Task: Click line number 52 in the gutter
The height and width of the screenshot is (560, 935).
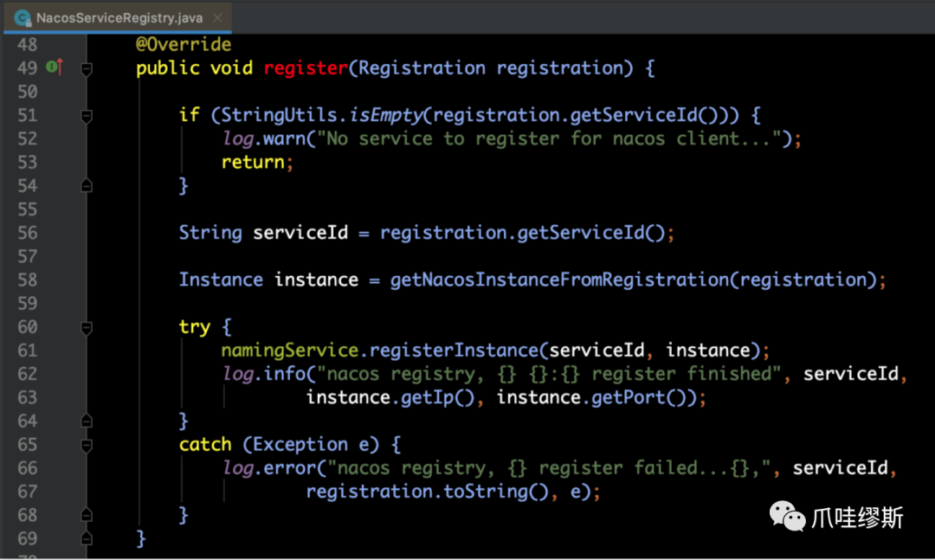Action: (x=28, y=139)
